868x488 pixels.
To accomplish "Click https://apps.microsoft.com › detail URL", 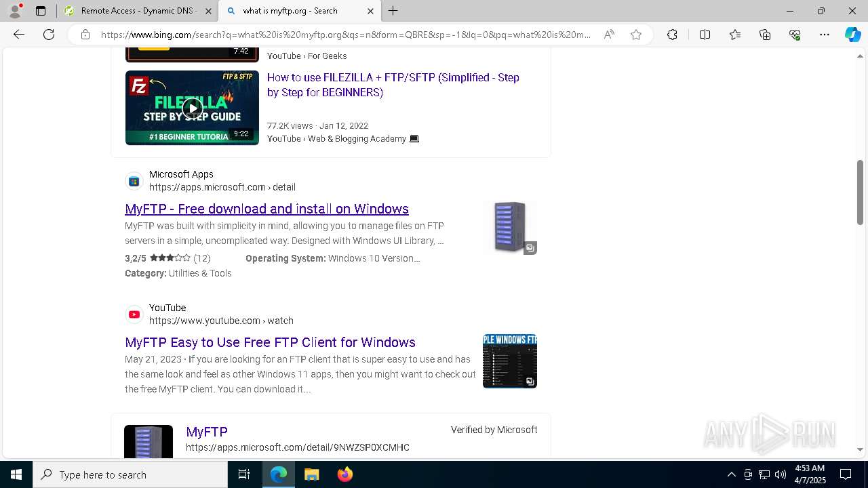I will [222, 187].
